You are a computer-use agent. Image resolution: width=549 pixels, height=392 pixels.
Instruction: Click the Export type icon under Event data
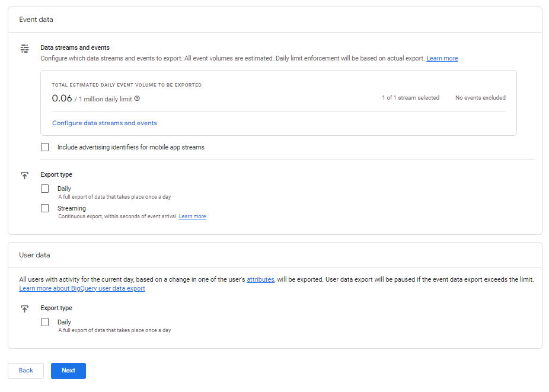point(24,176)
